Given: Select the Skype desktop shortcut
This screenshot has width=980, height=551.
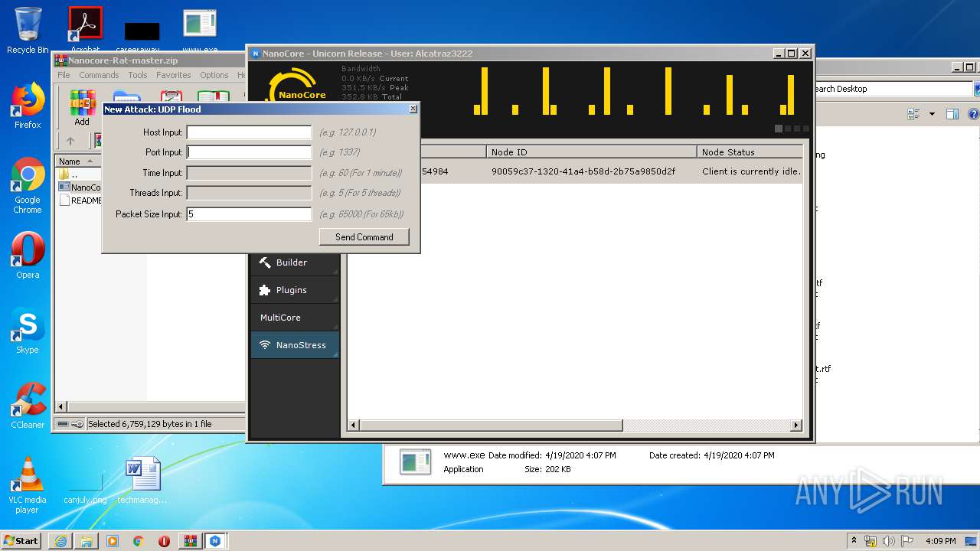Looking at the screenshot, I should [28, 331].
